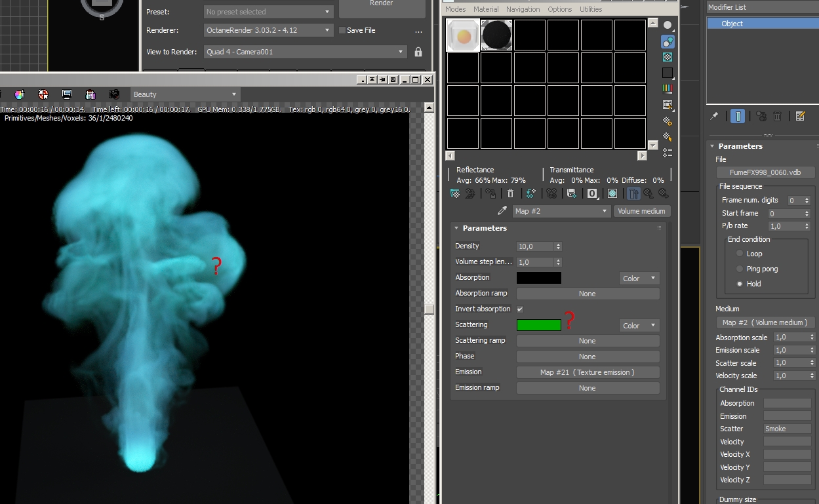Toggle the Save File checkbox
The image size is (819, 504).
point(342,30)
